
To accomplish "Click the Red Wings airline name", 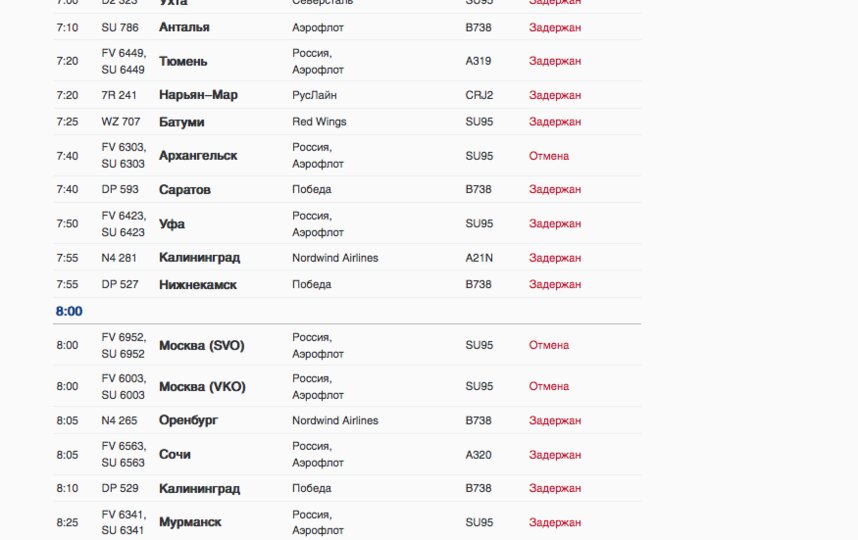I will pyautogui.click(x=319, y=122).
